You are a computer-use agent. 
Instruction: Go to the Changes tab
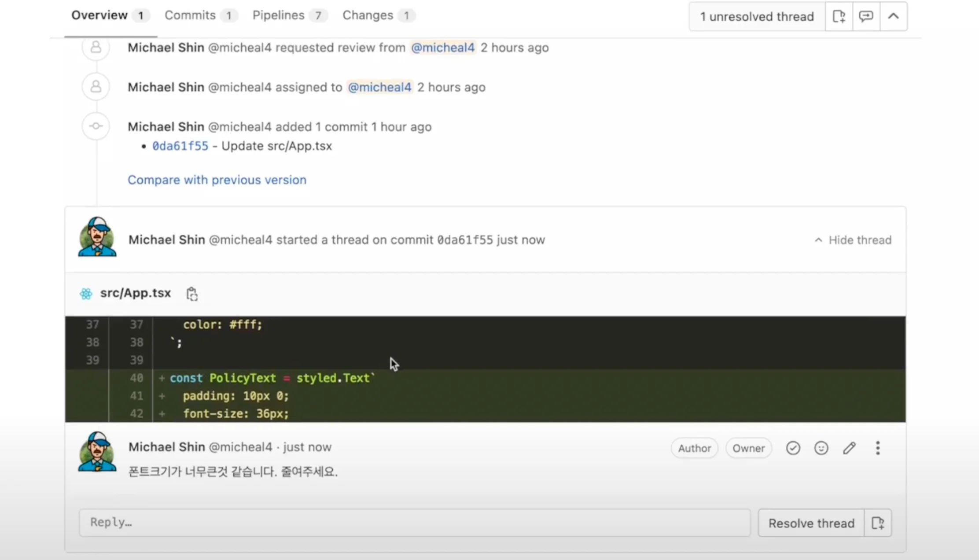[368, 15]
